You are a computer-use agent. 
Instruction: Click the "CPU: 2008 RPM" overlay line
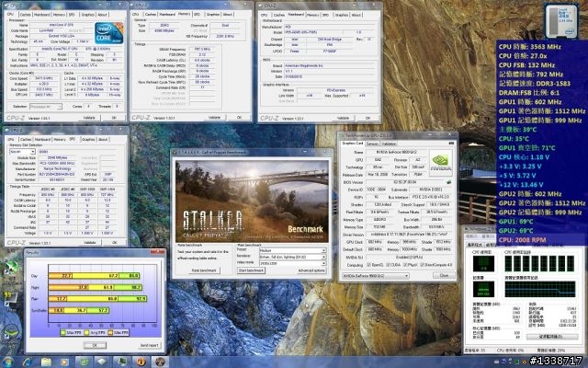click(x=523, y=240)
